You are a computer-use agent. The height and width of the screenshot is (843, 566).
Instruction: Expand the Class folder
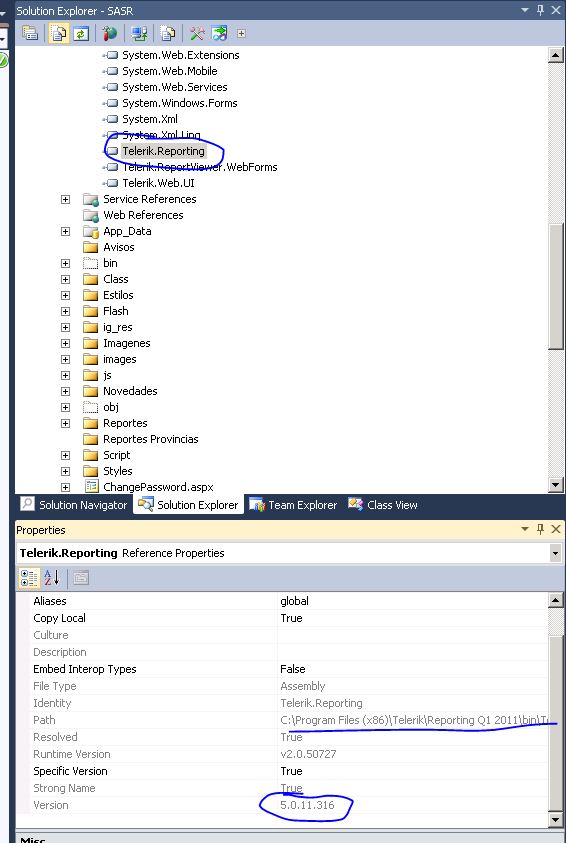click(66, 280)
